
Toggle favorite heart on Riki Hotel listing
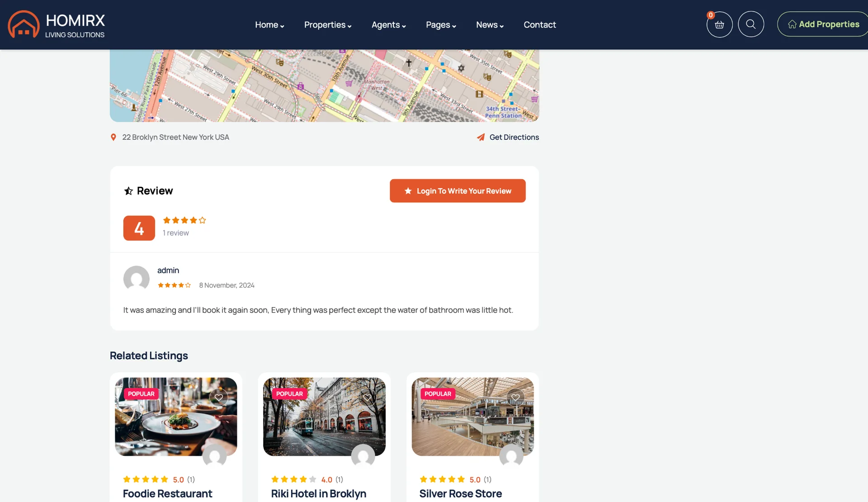tap(367, 398)
